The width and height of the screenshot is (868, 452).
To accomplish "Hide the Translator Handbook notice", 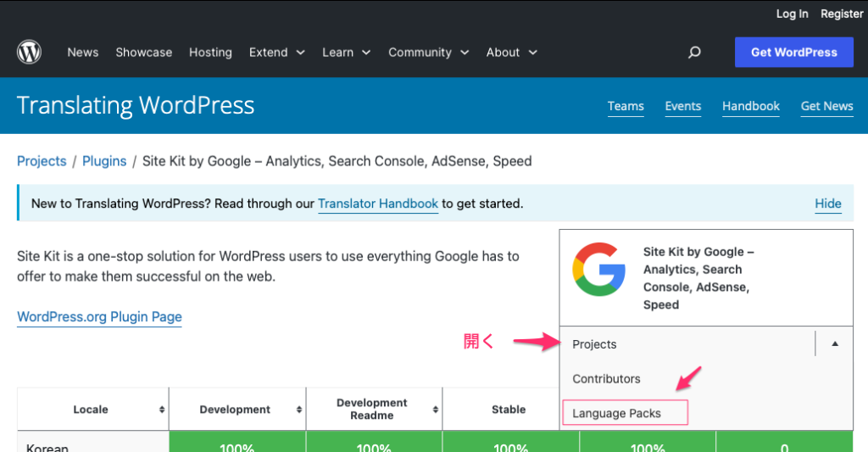I will (827, 204).
